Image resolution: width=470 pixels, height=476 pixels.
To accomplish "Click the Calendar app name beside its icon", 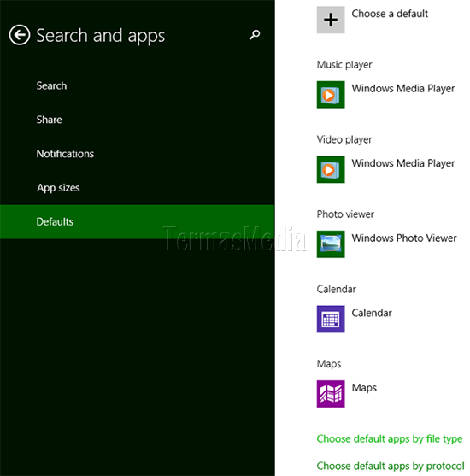I will [372, 313].
